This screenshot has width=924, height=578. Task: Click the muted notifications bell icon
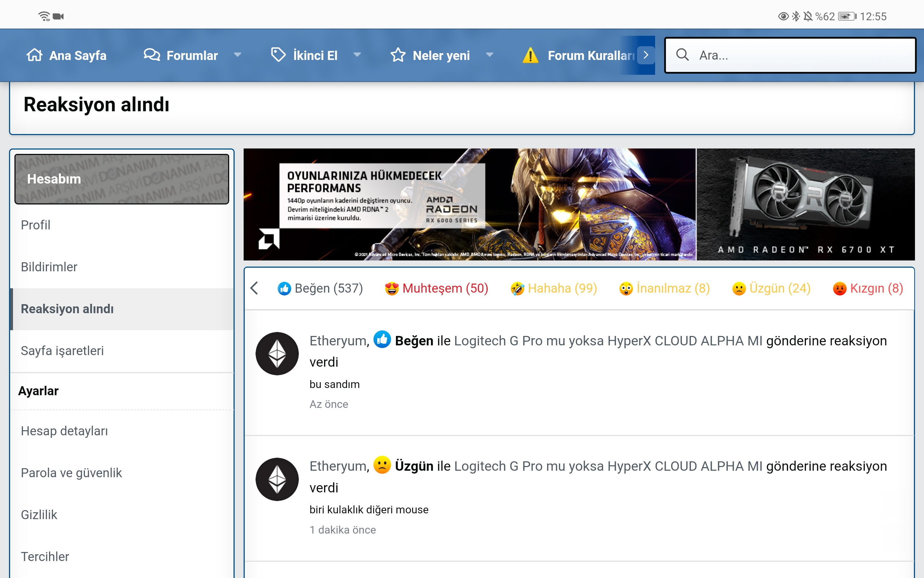point(807,16)
